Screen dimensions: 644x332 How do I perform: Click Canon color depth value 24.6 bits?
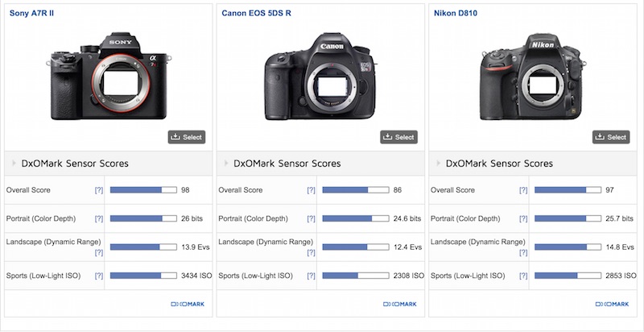click(x=407, y=218)
